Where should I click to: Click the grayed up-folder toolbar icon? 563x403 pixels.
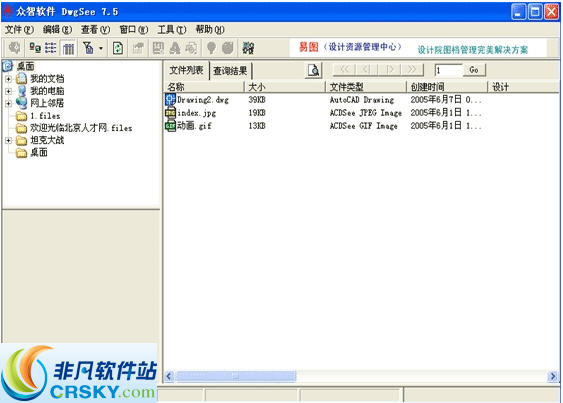tap(138, 48)
